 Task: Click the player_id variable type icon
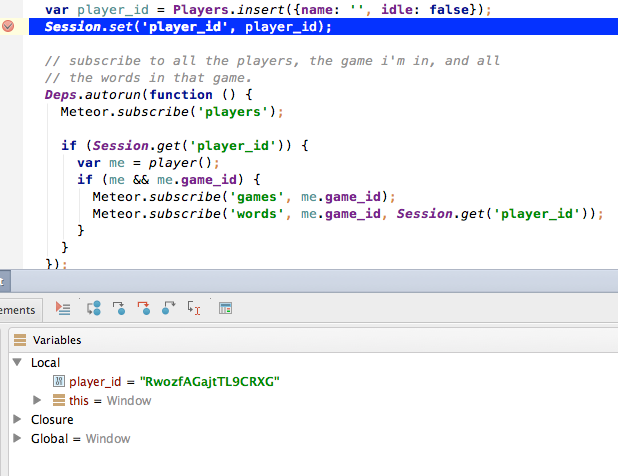(59, 381)
